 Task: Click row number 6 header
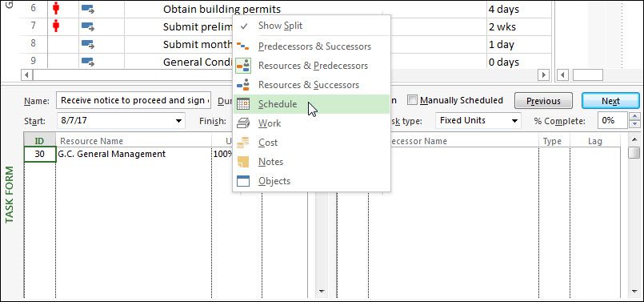34,9
